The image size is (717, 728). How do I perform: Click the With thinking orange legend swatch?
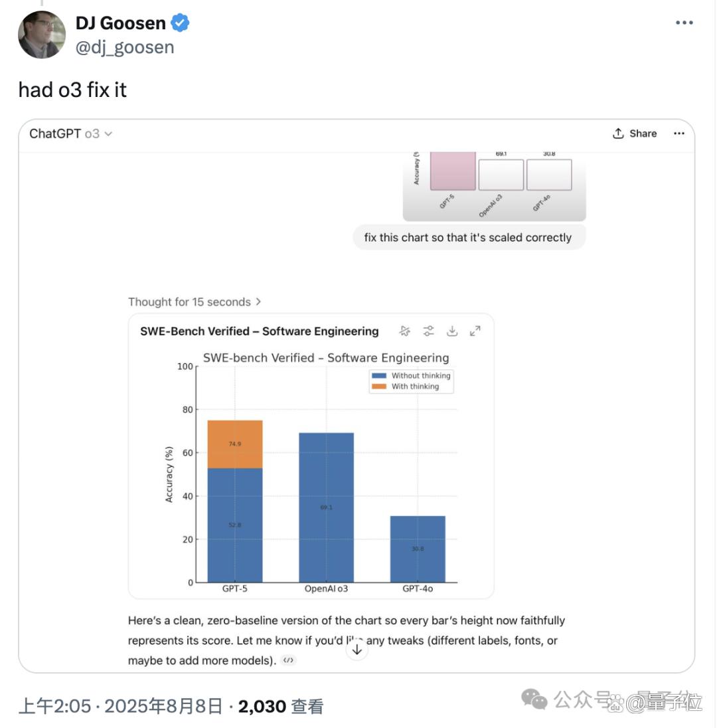(x=379, y=387)
